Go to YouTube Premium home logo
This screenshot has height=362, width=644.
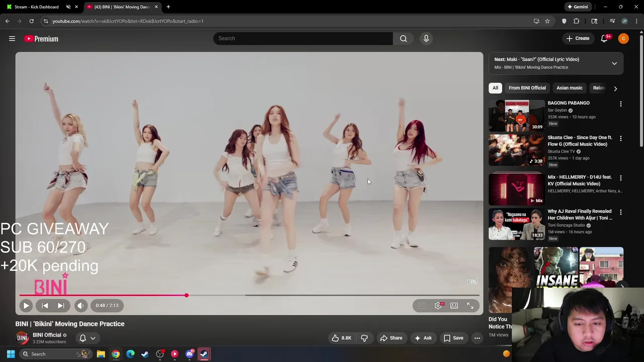coord(41,39)
